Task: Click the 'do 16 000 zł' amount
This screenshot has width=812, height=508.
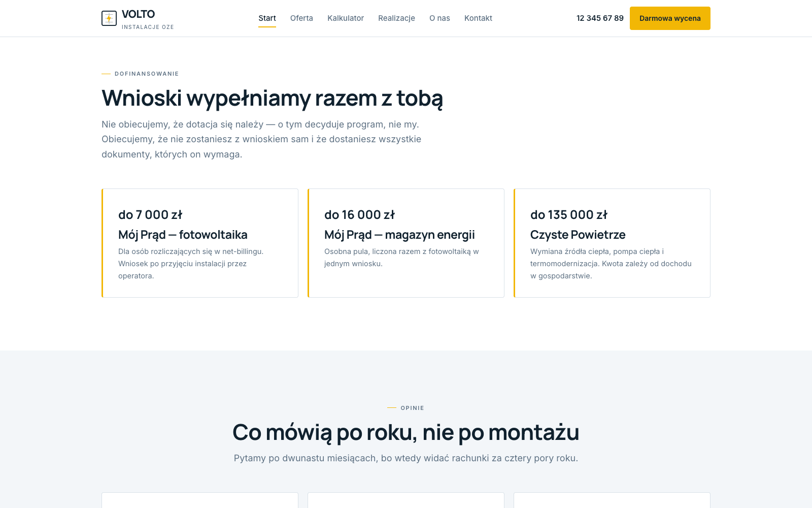Action: coord(359,215)
